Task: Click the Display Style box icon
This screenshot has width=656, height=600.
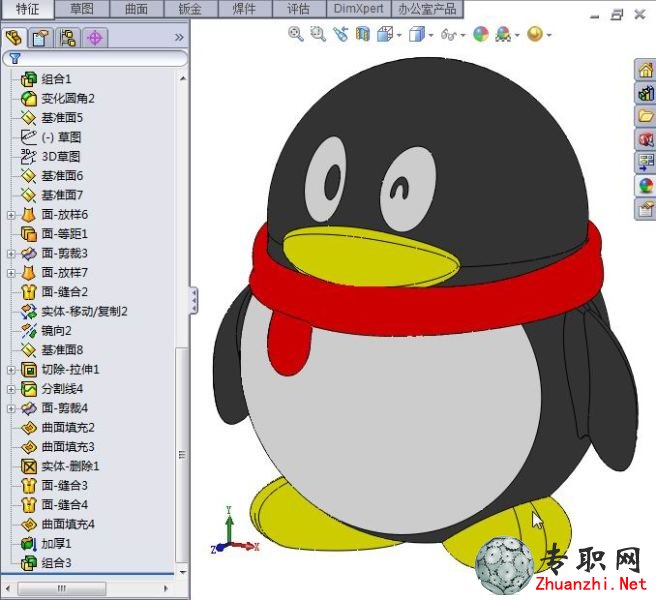Action: pos(417,34)
